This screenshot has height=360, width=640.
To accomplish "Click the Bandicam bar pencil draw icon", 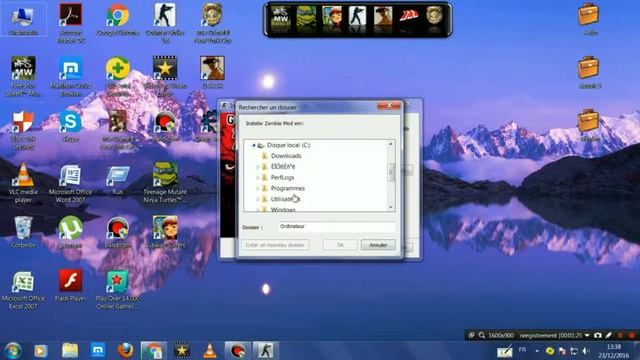I will pos(609,335).
